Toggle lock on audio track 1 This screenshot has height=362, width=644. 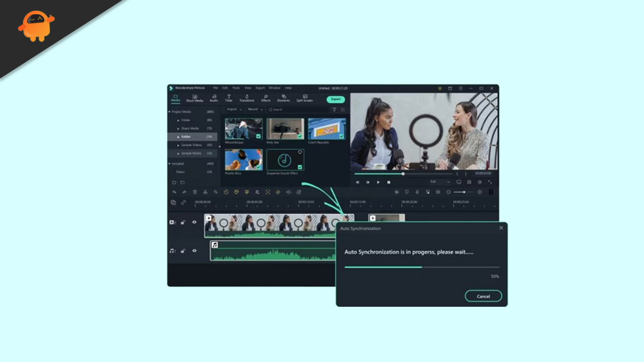(x=183, y=251)
